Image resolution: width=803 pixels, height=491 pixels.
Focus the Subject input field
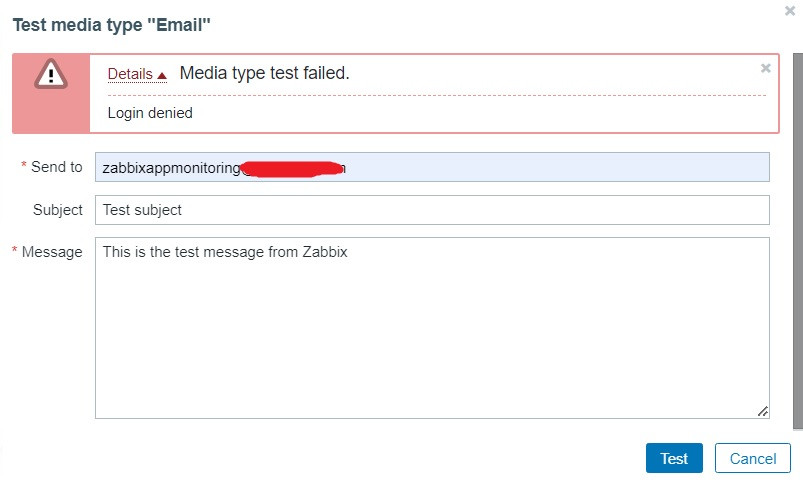432,210
